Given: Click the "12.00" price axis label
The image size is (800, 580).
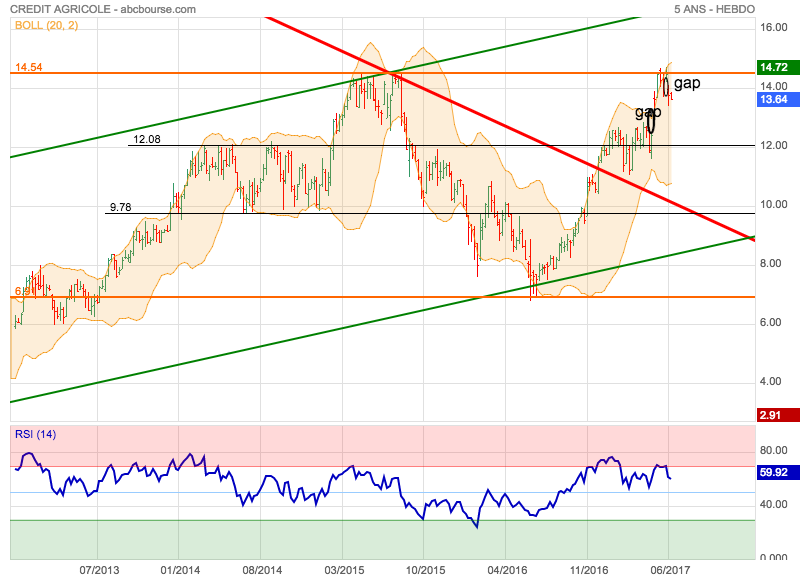Looking at the screenshot, I should [773, 145].
